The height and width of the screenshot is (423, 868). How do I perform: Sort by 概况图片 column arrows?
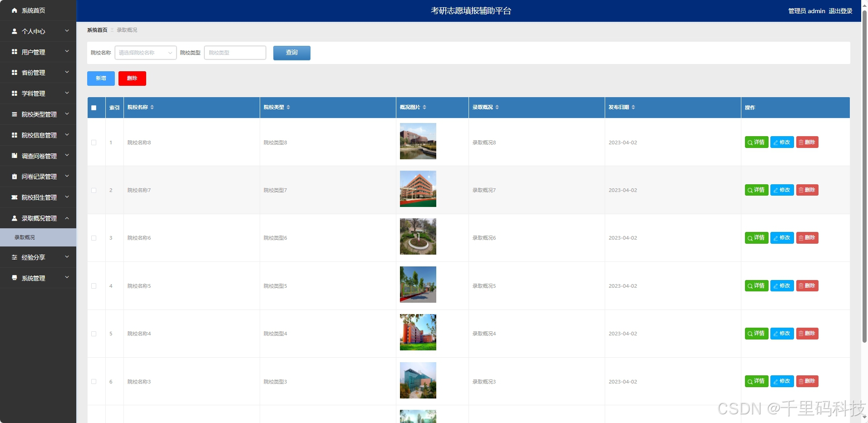(424, 107)
